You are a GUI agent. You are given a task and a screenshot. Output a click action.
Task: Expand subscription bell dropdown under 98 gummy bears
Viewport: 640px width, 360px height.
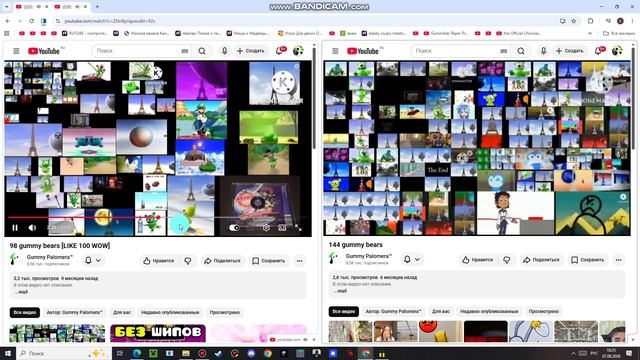[x=93, y=260]
